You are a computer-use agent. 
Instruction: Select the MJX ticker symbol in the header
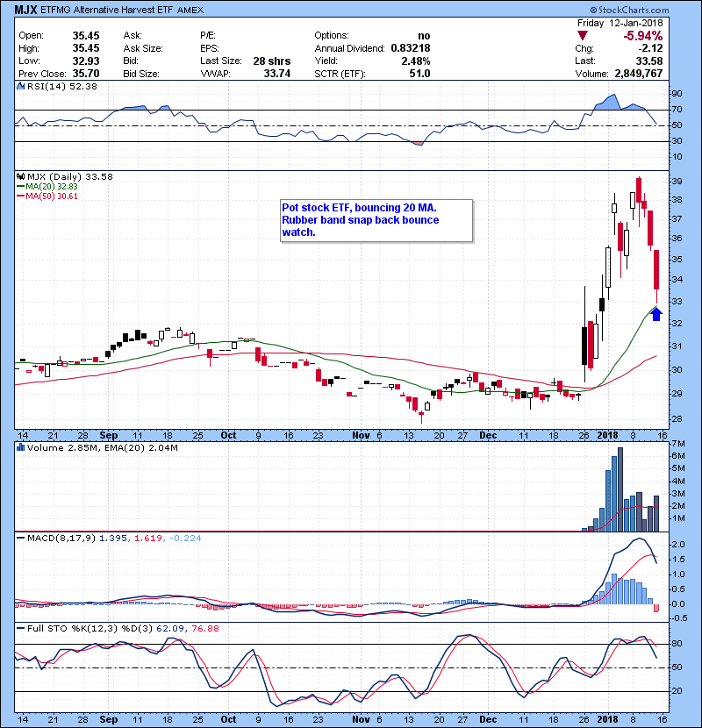coord(26,10)
